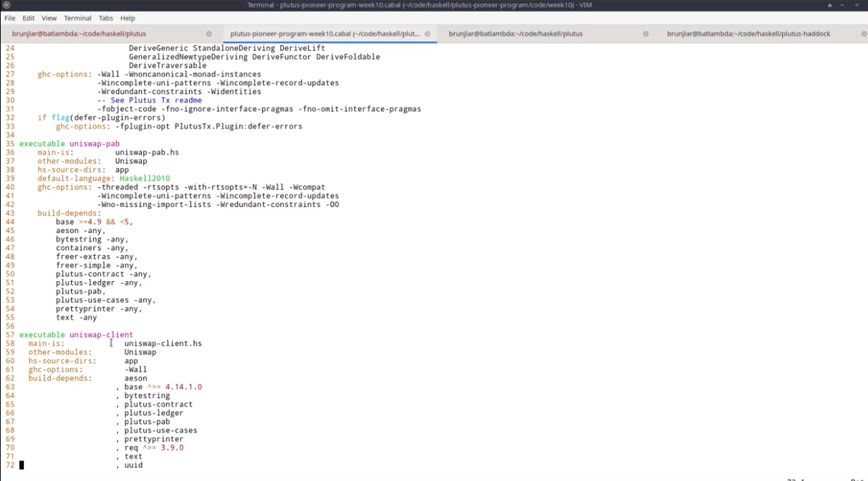Switch to the plutus-haddock terminal tab
The width and height of the screenshot is (868, 481).
(x=748, y=34)
